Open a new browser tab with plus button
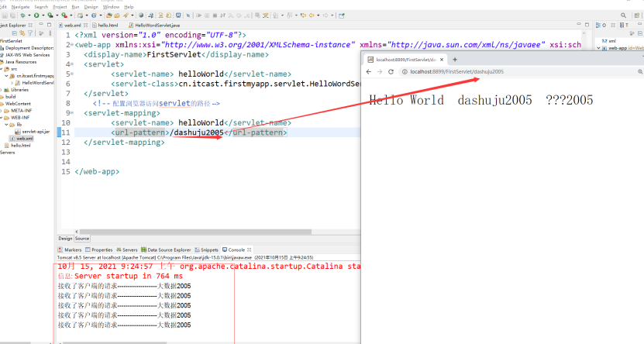Screen dimensions: 644x344 [455, 60]
